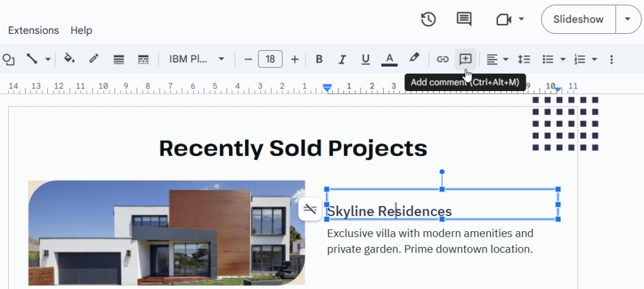This screenshot has width=644, height=289.
Task: Open line and paragraph spacing
Action: click(x=523, y=59)
